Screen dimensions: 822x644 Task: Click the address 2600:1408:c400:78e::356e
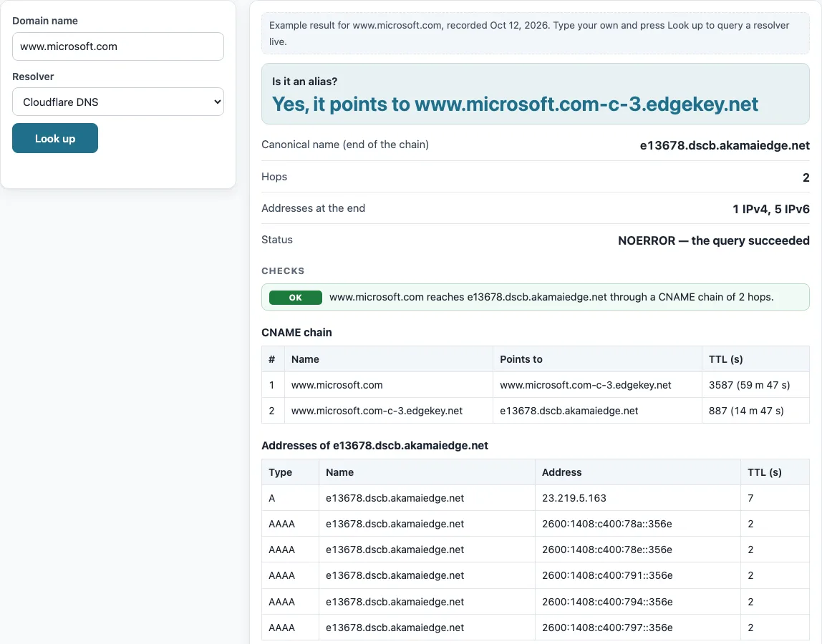click(607, 550)
